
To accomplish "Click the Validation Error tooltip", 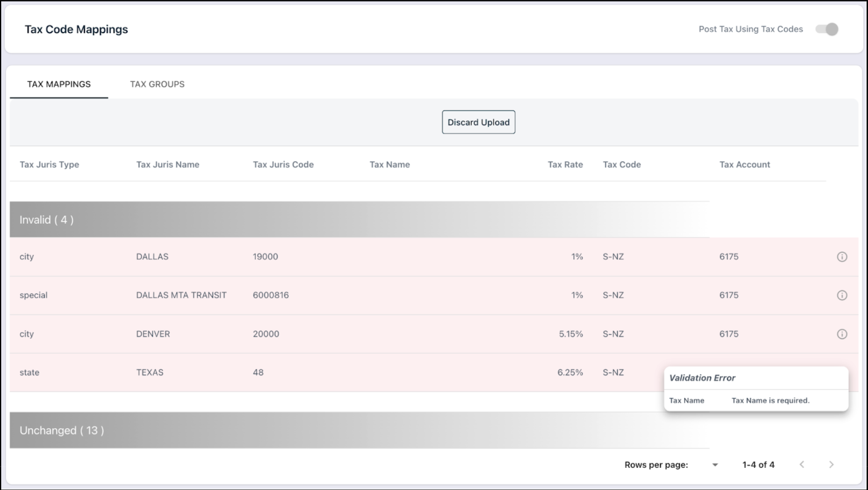I will (756, 389).
